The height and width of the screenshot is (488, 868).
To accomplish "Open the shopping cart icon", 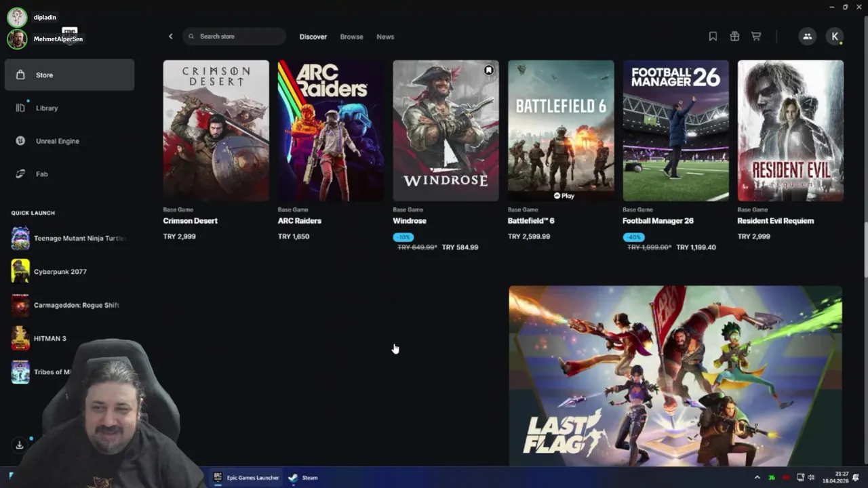I will tap(756, 37).
